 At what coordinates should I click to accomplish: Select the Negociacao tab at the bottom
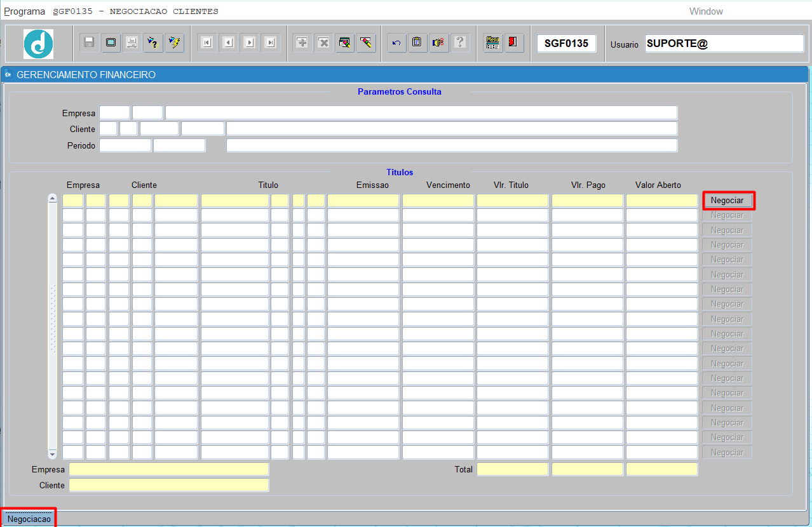29,519
